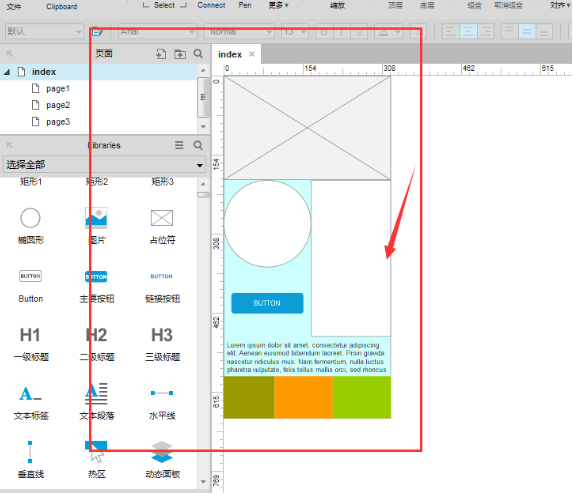Open the library selection dropdown
This screenshot has height=494, width=573.
104,164
